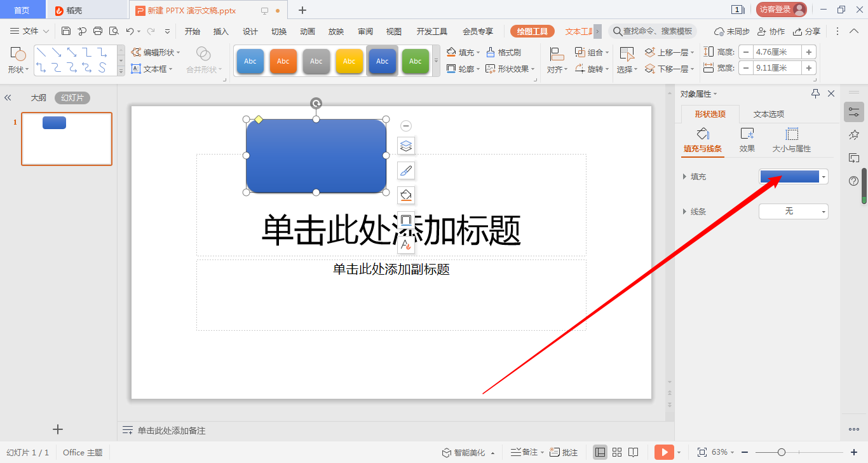Pin the Object Properties panel

point(816,93)
